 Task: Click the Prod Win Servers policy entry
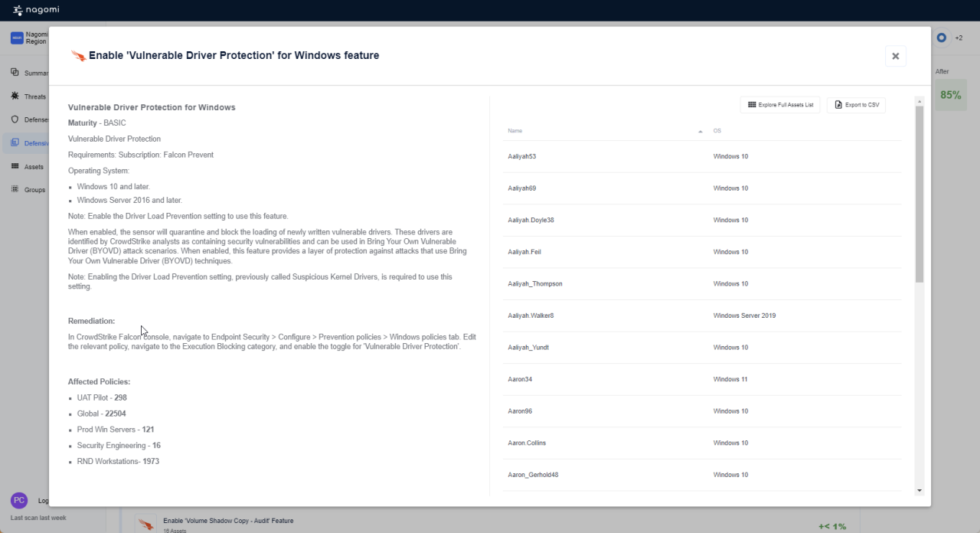pyautogui.click(x=116, y=430)
